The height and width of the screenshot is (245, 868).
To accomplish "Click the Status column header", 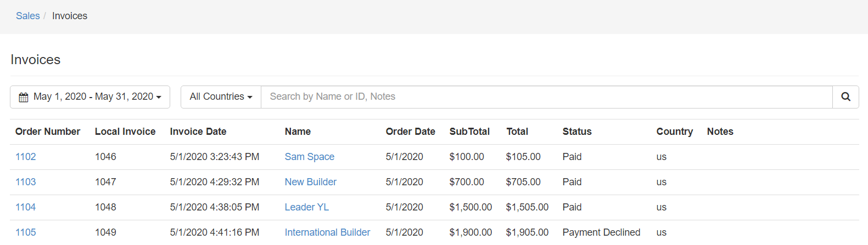I will point(576,132).
